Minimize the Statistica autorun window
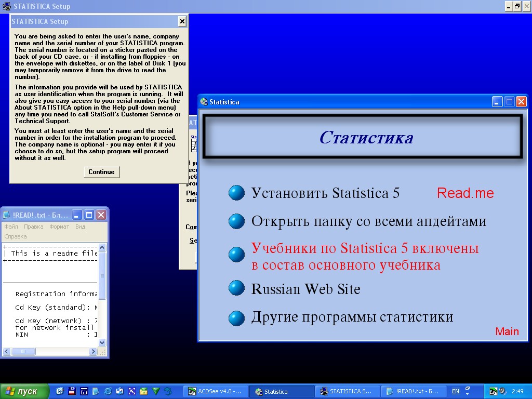Viewport: 532px width, 399px height. (497, 102)
